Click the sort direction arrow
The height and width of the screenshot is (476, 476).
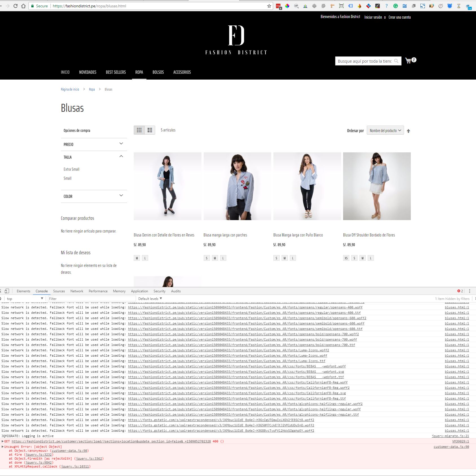pyautogui.click(x=408, y=131)
